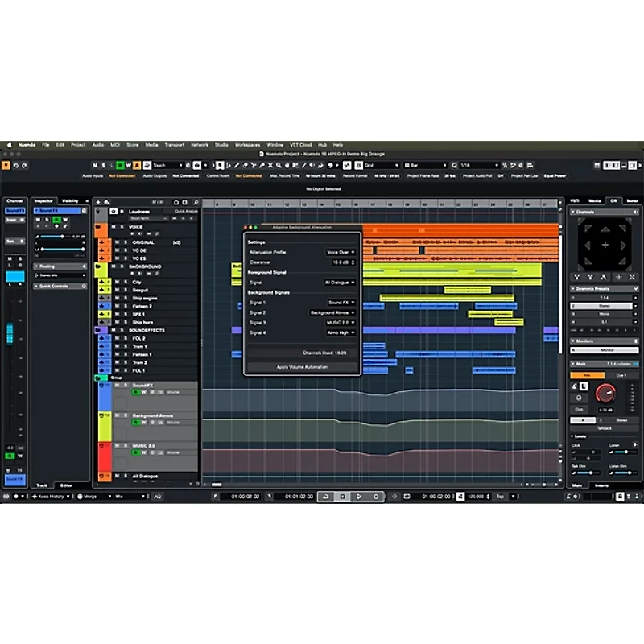This screenshot has width=644, height=644.
Task: Click the surround panner display in Control Room
Action: click(604, 246)
